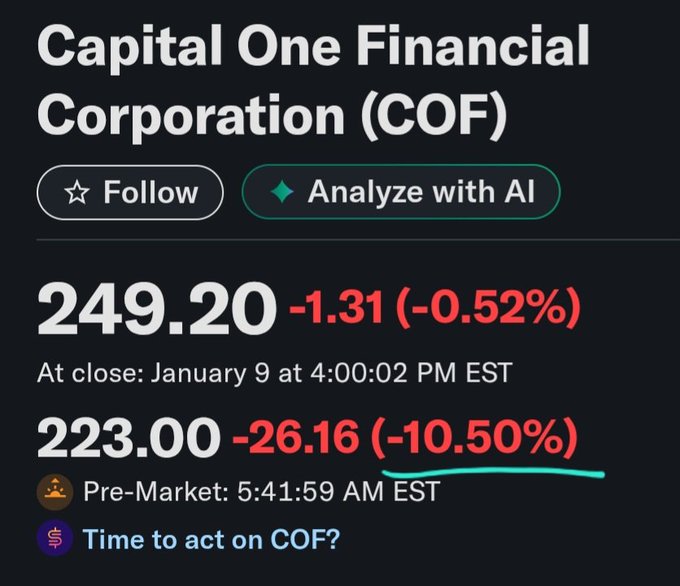
Task: Click the -26.16 pre-market change
Action: [295, 436]
